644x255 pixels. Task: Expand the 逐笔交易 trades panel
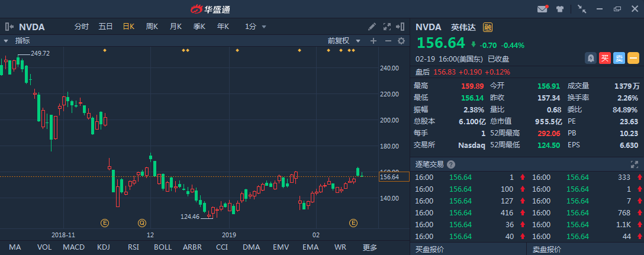634,164
